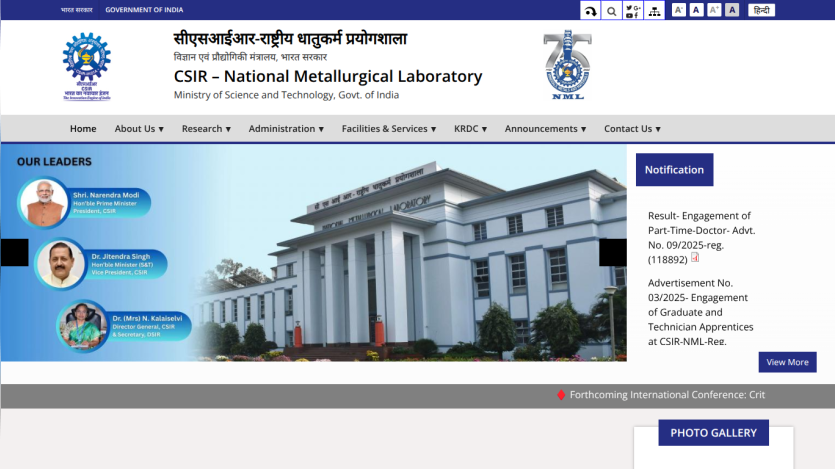Click 'GOVERNMENT OF INDIA' link
The height and width of the screenshot is (469, 835).
click(x=144, y=10)
